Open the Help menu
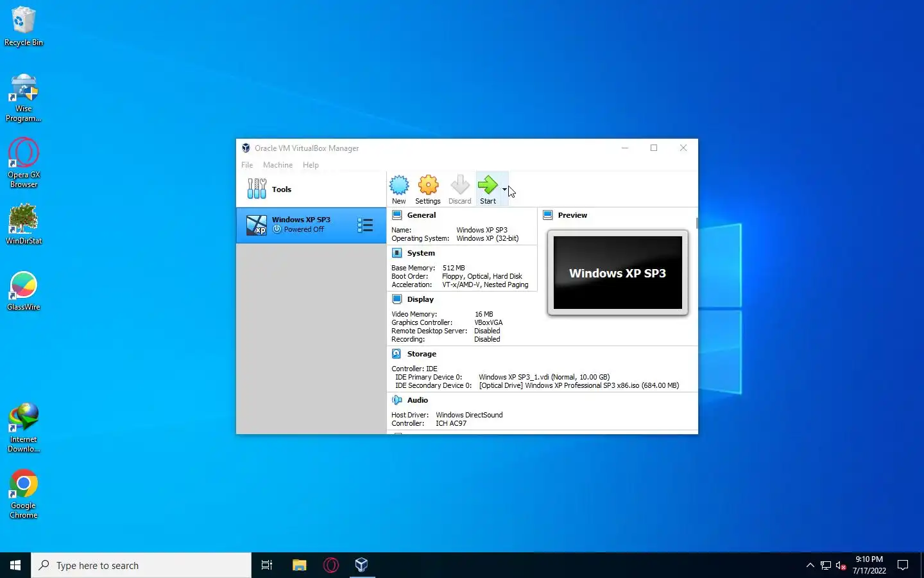The width and height of the screenshot is (924, 578). point(311,165)
